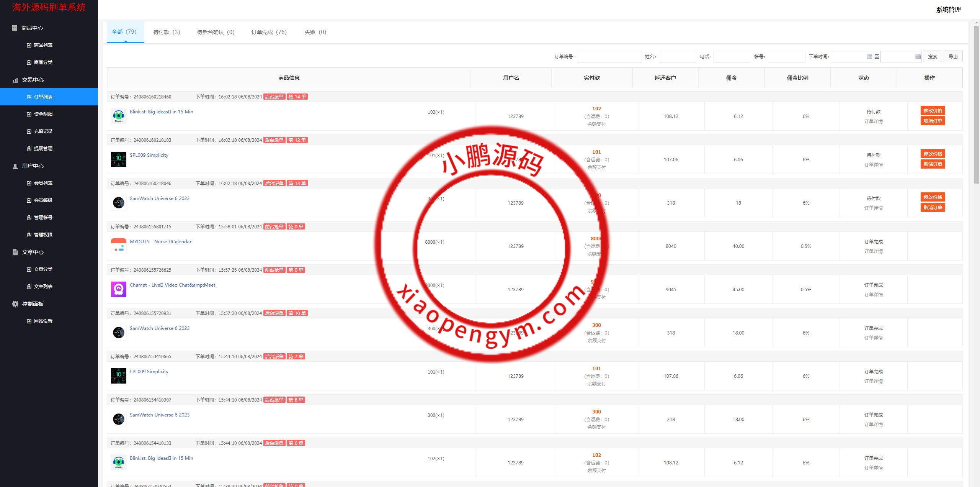Viewport: 980px width, 487px height.
Task: Switch to the 待付款 (3) tab
Action: pyautogui.click(x=167, y=32)
